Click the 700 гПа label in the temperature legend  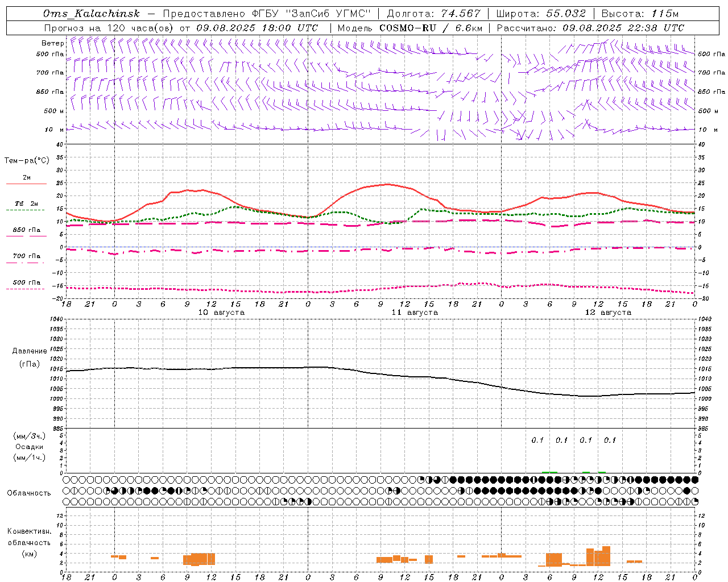coord(27,256)
